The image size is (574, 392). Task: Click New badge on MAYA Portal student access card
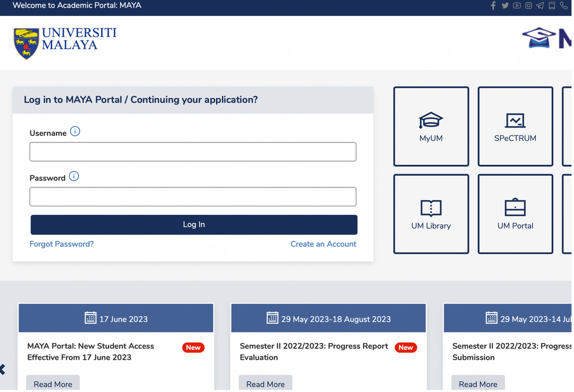193,348
